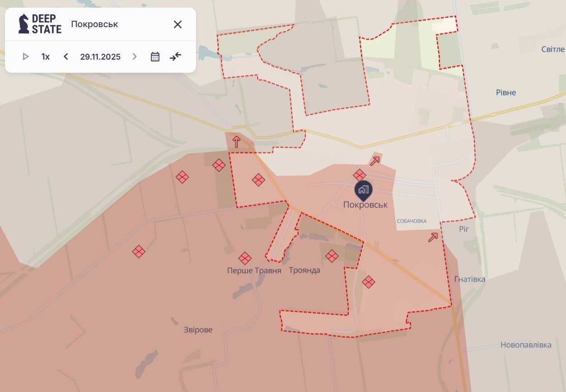Click the next date arrow

pyautogui.click(x=134, y=57)
